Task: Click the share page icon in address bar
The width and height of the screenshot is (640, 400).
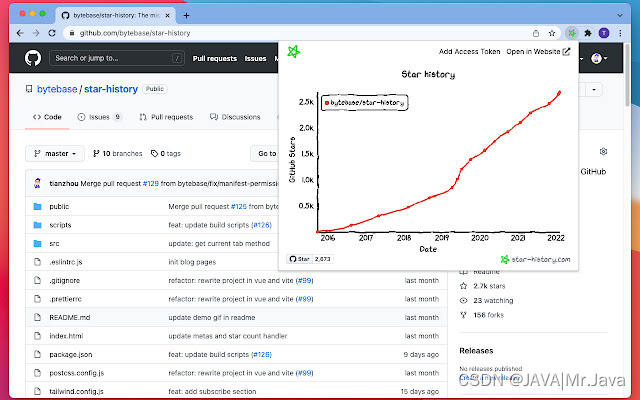Action: point(536,33)
